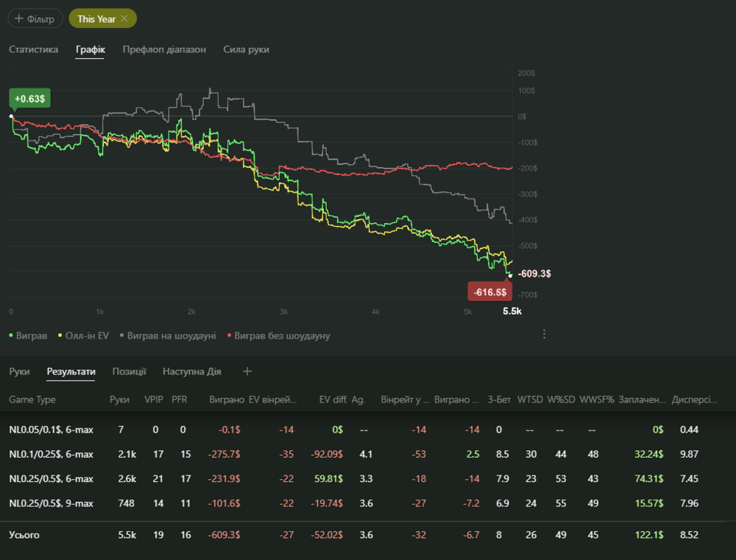This screenshot has height=560, width=736.
Task: Click the 74.31$ rake cell
Action: coord(649,478)
